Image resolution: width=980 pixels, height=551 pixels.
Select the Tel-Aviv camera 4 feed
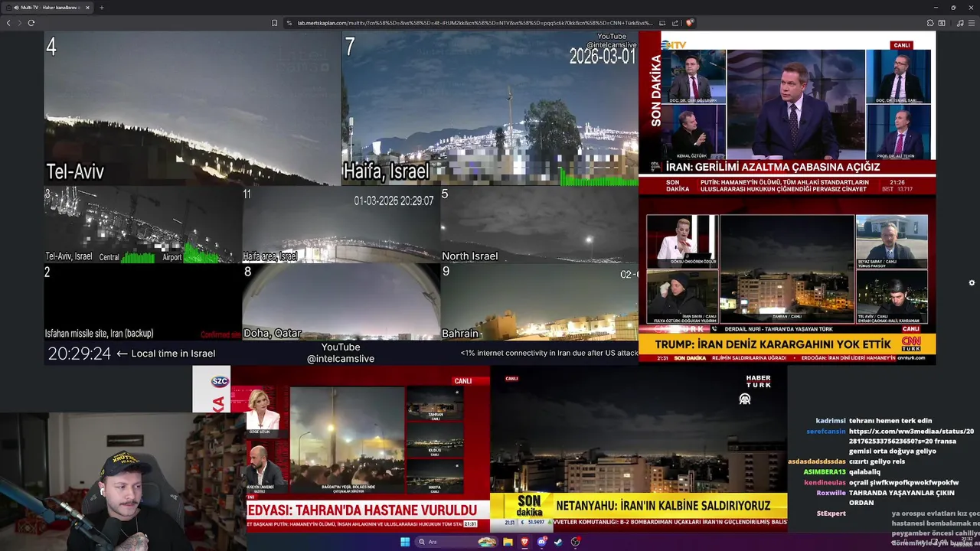pos(192,109)
